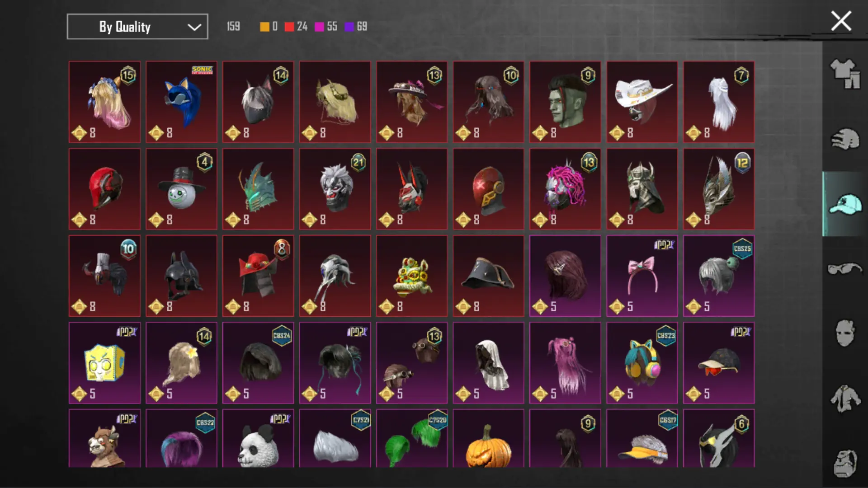This screenshot has width=868, height=488.
Task: Select the blue Sonic headgear item
Action: [181, 102]
